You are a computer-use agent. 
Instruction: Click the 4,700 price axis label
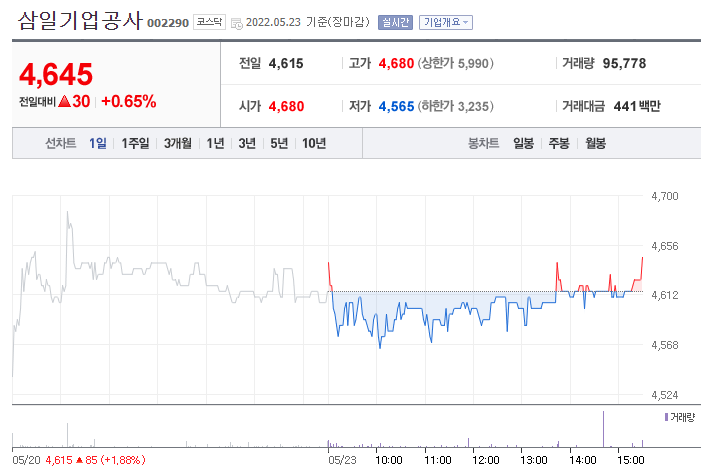[665, 196]
